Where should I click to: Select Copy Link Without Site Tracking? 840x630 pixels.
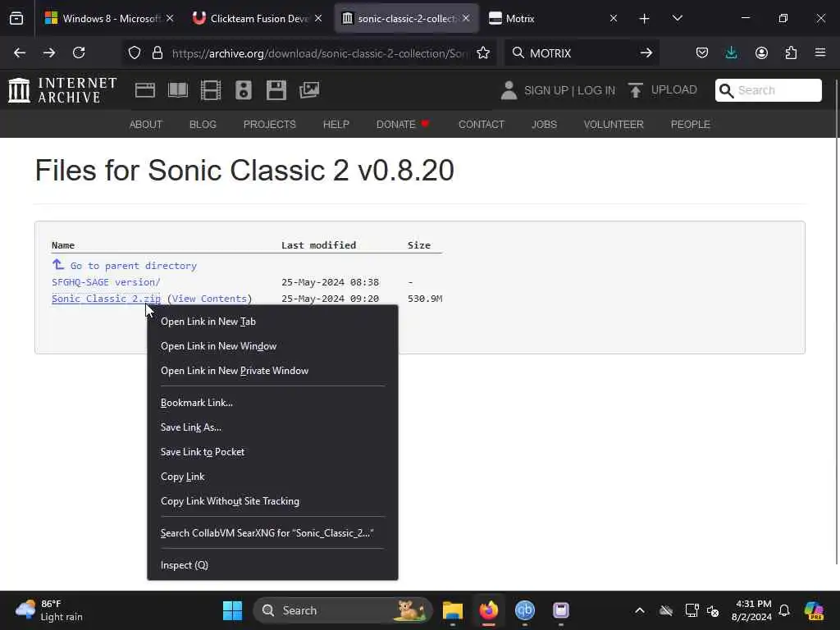tap(272, 501)
